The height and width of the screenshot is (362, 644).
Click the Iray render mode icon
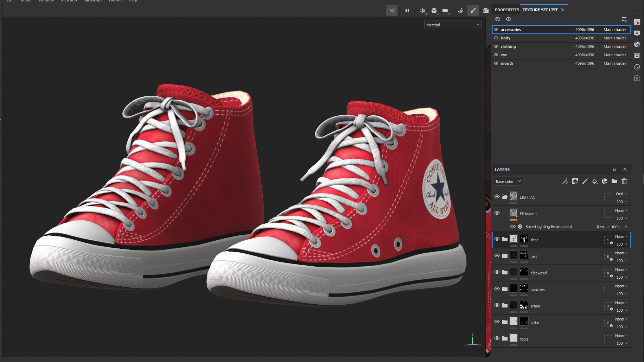click(460, 11)
